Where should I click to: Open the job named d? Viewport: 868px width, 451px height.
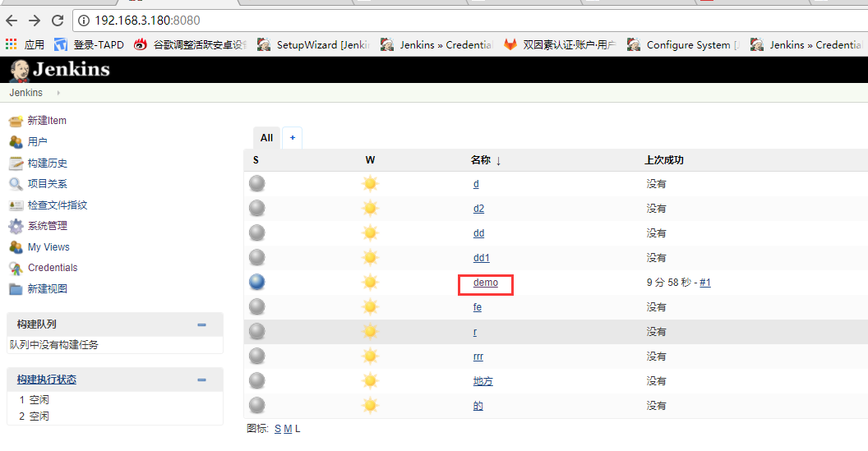[x=476, y=184]
